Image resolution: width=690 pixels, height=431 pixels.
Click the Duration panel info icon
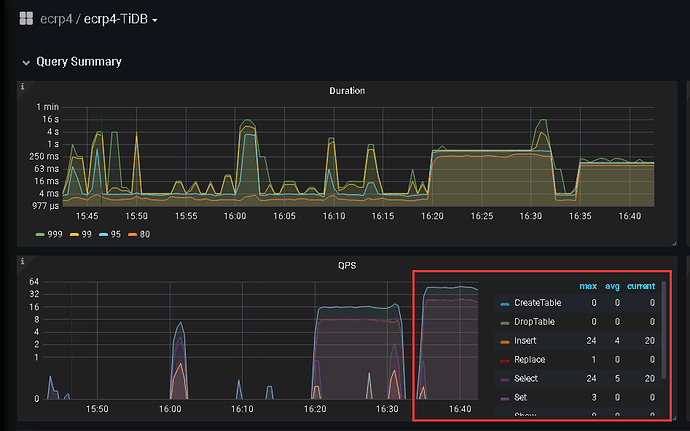pyautogui.click(x=22, y=87)
